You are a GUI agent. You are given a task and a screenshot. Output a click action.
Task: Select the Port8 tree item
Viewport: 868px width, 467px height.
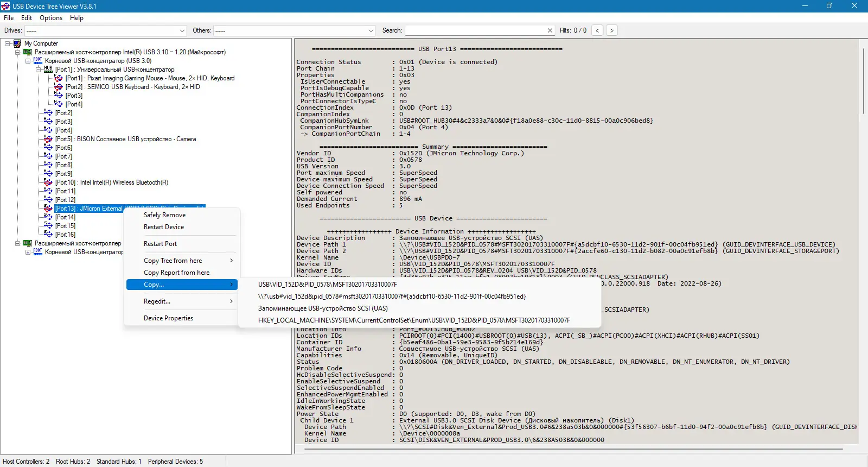click(63, 165)
